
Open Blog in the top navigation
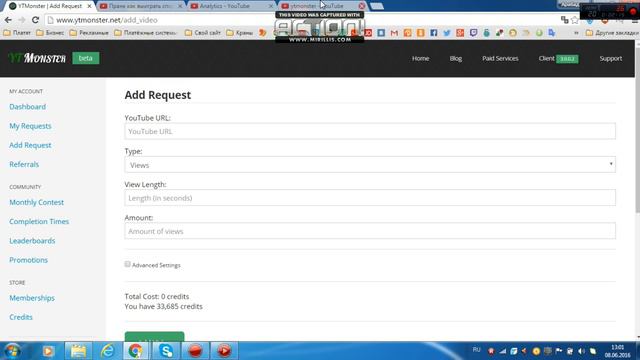[x=456, y=58]
